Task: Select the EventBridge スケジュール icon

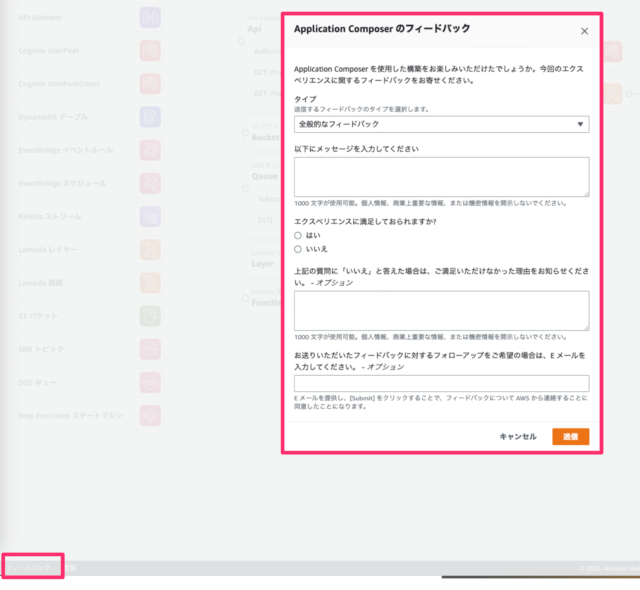Action: click(150, 183)
